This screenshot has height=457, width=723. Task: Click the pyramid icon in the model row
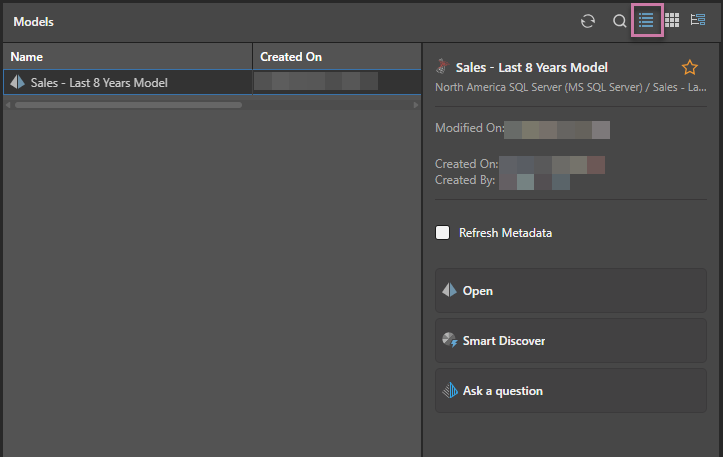click(x=18, y=83)
